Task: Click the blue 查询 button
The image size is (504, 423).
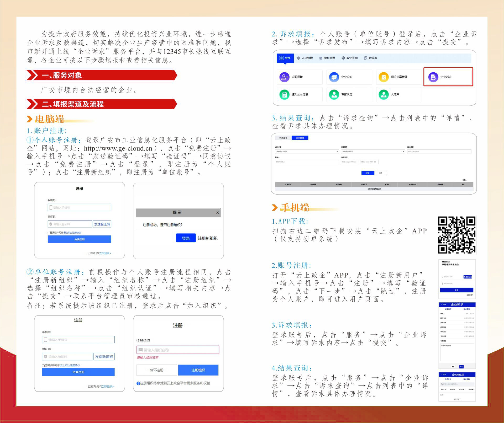Action: [x=367, y=173]
